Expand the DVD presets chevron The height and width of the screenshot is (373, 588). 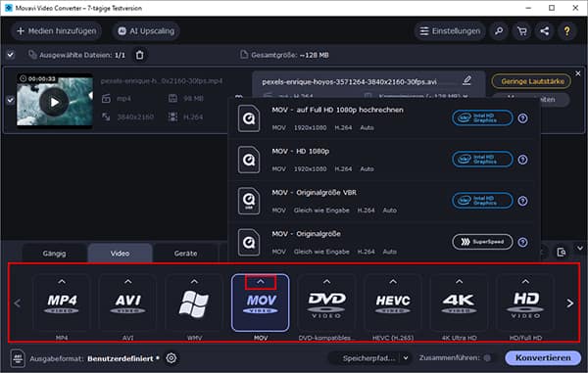[326, 281]
